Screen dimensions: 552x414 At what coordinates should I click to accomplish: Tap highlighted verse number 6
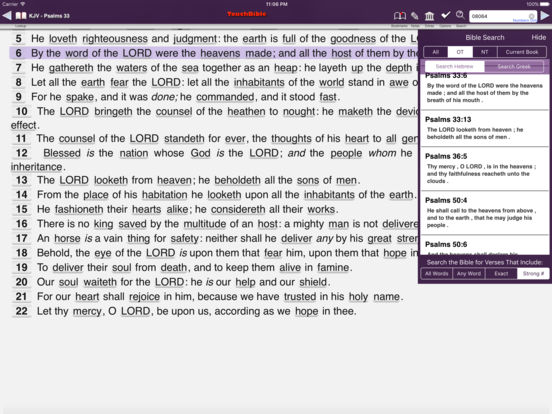(19, 53)
